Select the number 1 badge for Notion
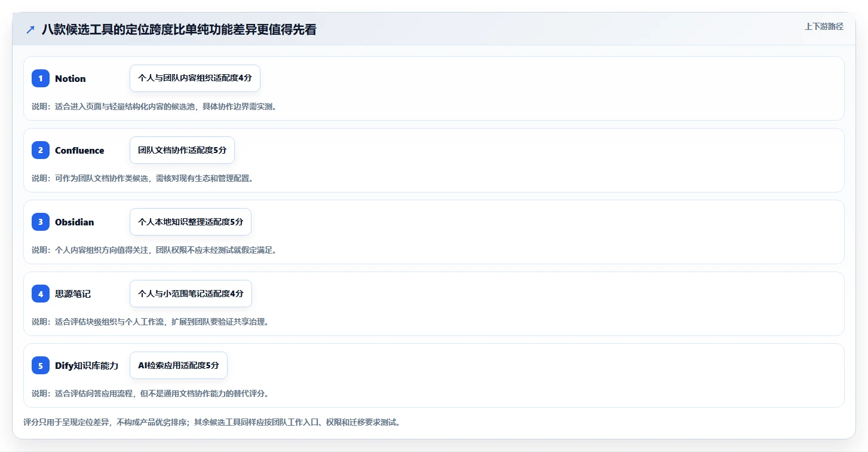 [41, 78]
